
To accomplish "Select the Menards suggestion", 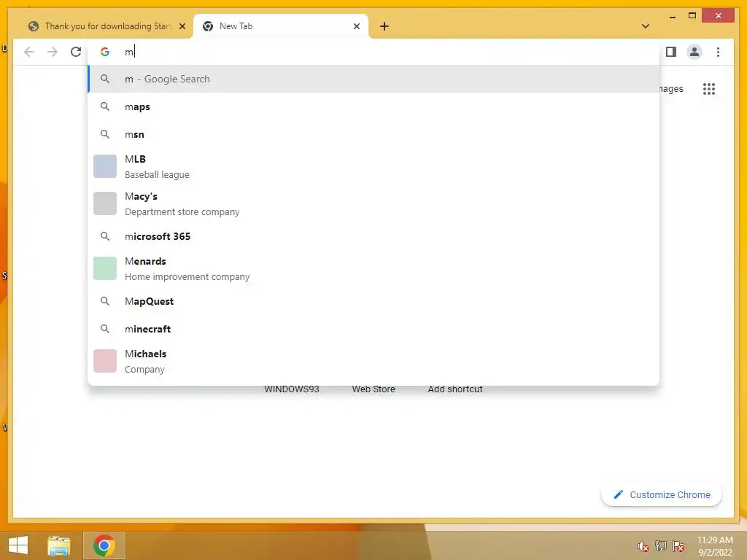I will [374, 268].
